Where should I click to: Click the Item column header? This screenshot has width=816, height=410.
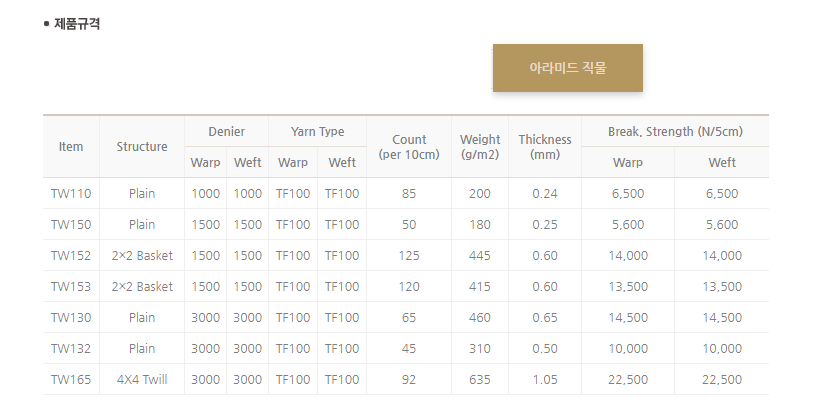click(x=71, y=147)
